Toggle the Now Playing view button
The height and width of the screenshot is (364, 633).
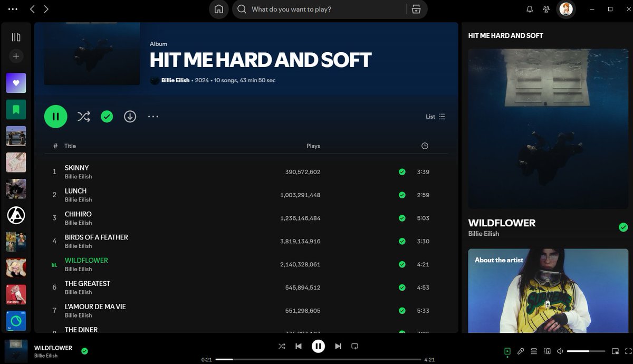pyautogui.click(x=507, y=351)
